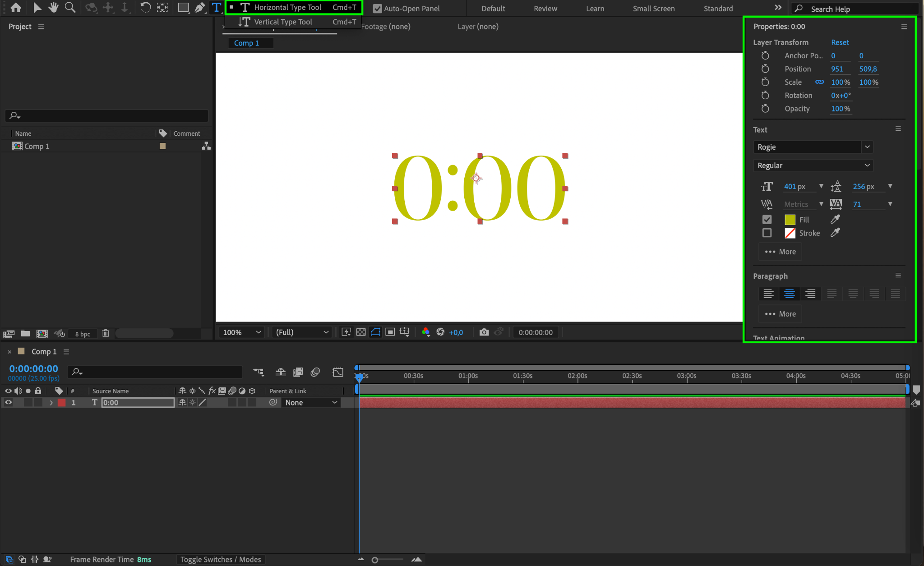Toggle the Scale stopwatch
Image resolution: width=924 pixels, height=566 pixels.
click(x=765, y=82)
